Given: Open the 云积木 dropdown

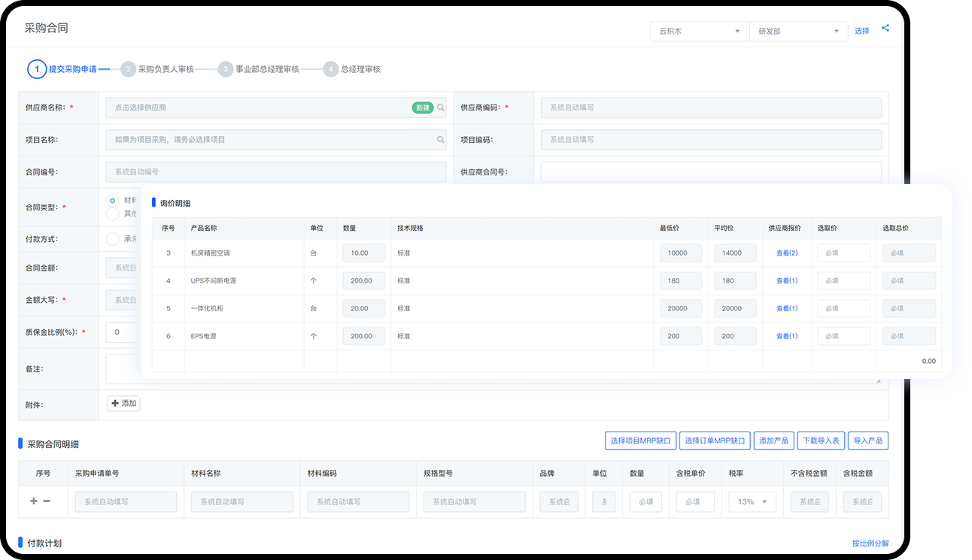Looking at the screenshot, I should 699,32.
